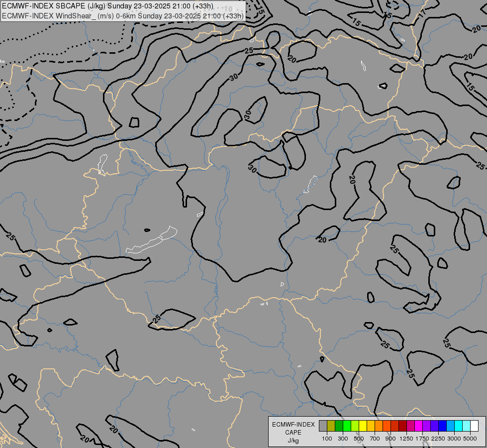
Task: Click the 'ECMWF-INDEX' text in the legend box
Action: point(293,425)
